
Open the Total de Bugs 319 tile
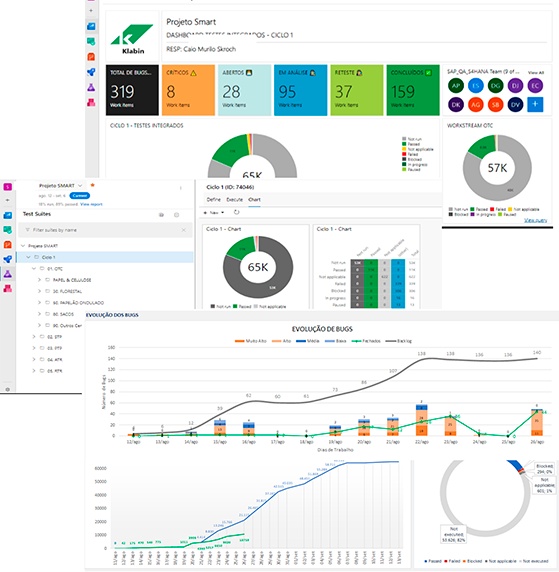pos(132,90)
